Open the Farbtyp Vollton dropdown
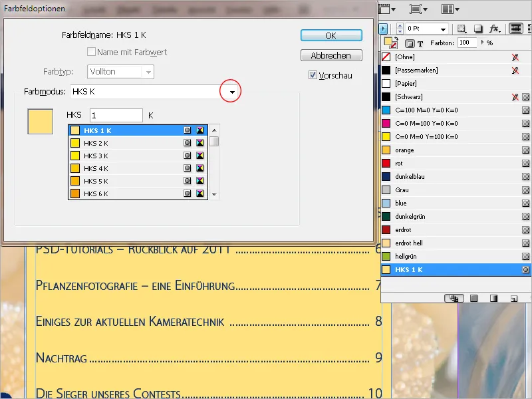 click(x=148, y=72)
